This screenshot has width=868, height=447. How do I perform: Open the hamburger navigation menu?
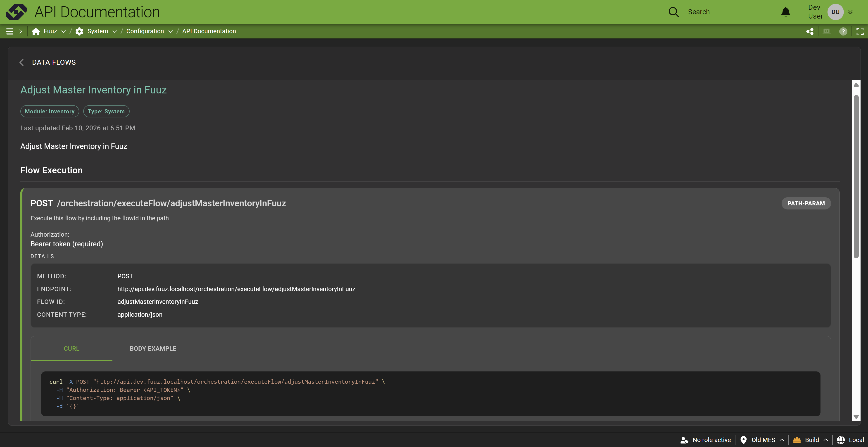click(x=10, y=31)
